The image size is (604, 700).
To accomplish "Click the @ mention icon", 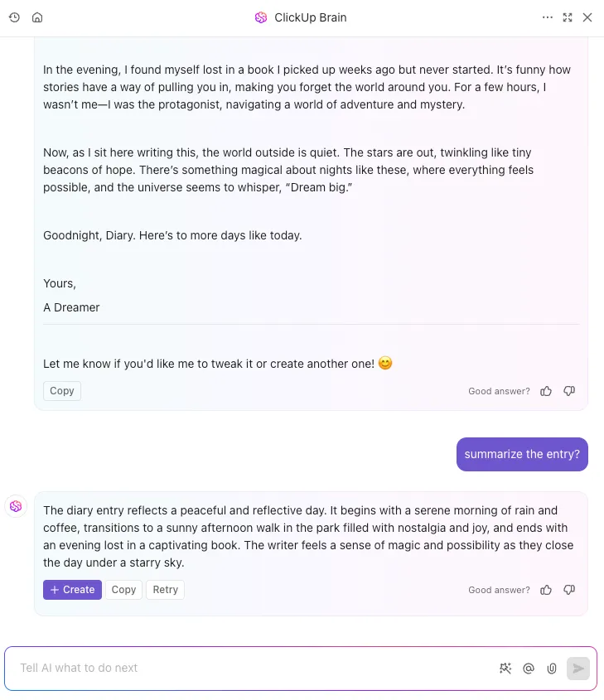I will [x=529, y=669].
